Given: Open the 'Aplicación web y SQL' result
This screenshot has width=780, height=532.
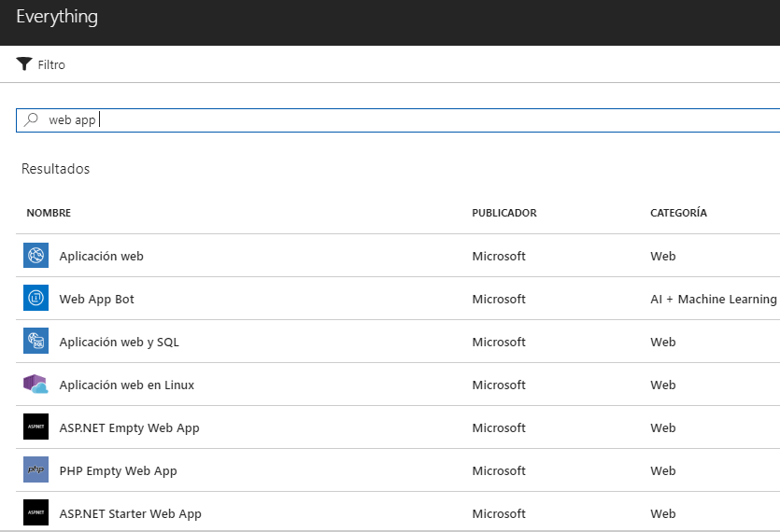Looking at the screenshot, I should coord(398,341).
